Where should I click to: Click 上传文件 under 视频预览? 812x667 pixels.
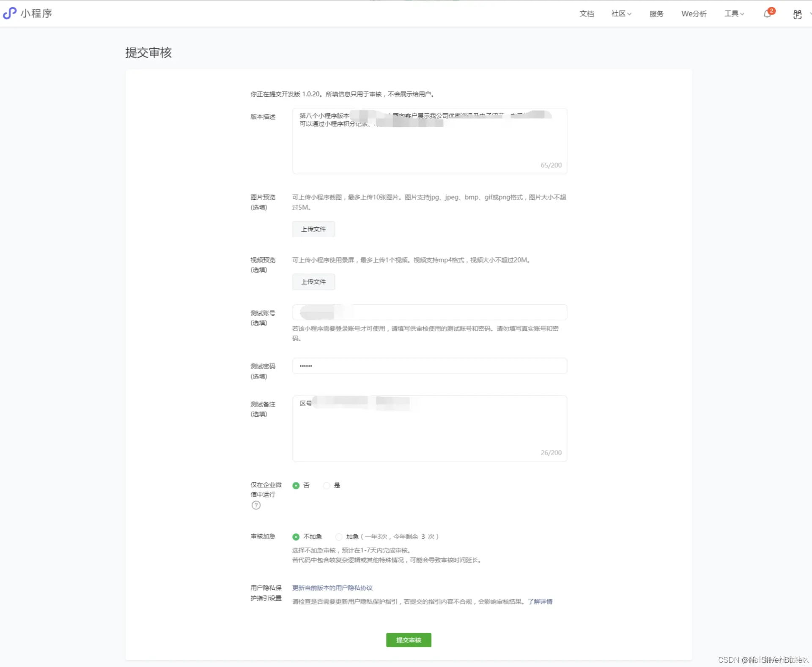click(x=313, y=282)
